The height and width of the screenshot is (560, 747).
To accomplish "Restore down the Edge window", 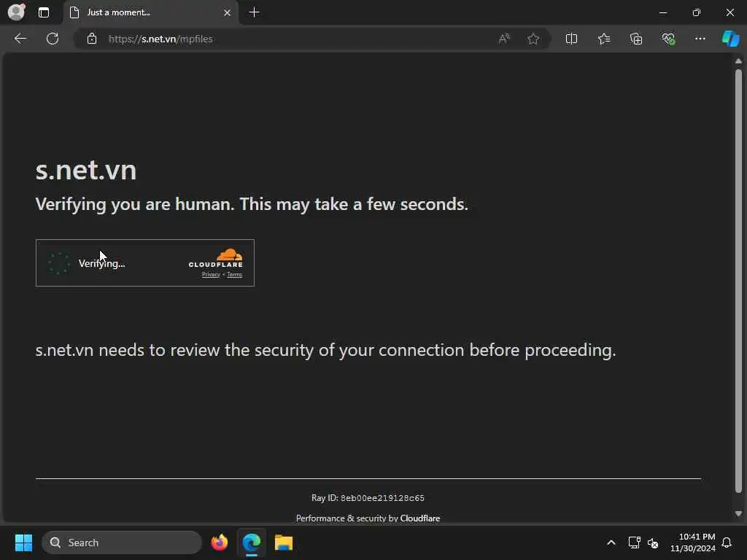I will 697,12.
